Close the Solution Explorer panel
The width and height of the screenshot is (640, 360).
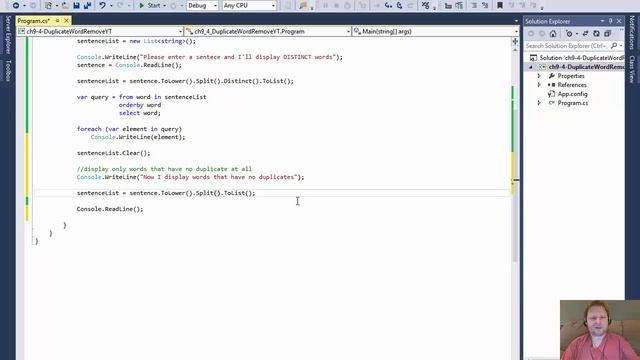click(619, 21)
